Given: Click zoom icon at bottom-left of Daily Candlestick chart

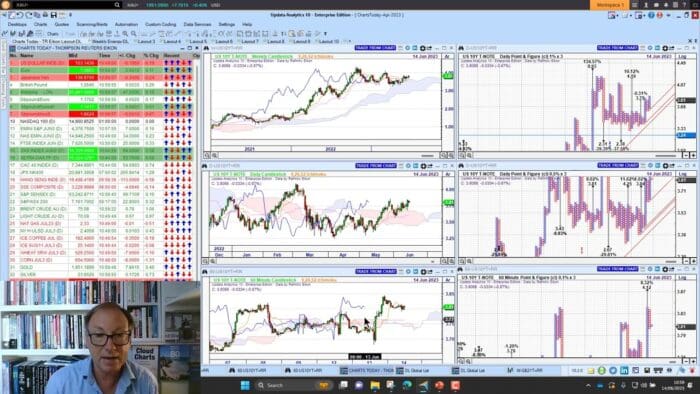Looking at the screenshot, I should [x=205, y=261].
